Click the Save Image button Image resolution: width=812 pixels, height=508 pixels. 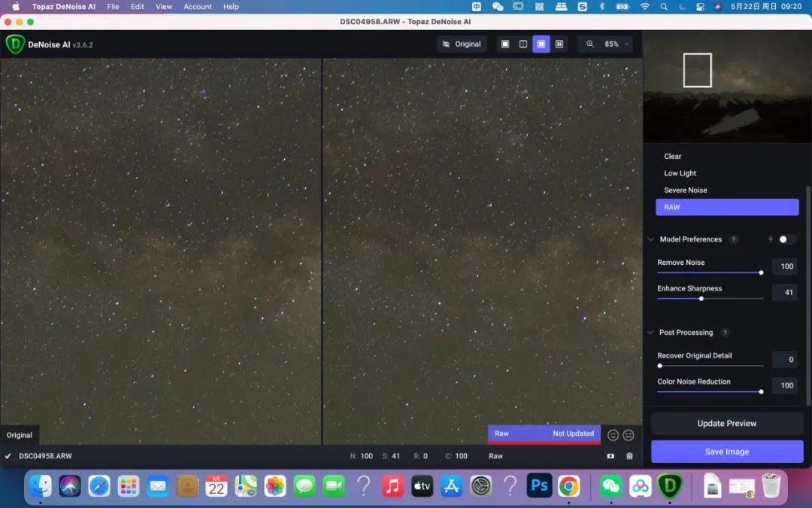(x=727, y=452)
